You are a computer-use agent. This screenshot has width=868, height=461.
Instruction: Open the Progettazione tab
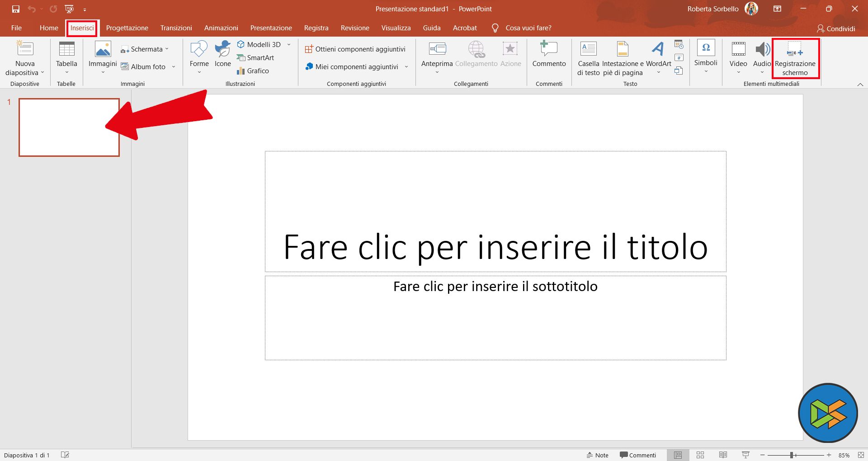click(127, 28)
